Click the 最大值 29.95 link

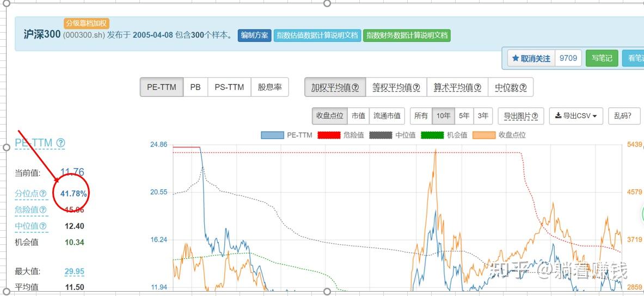(x=75, y=272)
